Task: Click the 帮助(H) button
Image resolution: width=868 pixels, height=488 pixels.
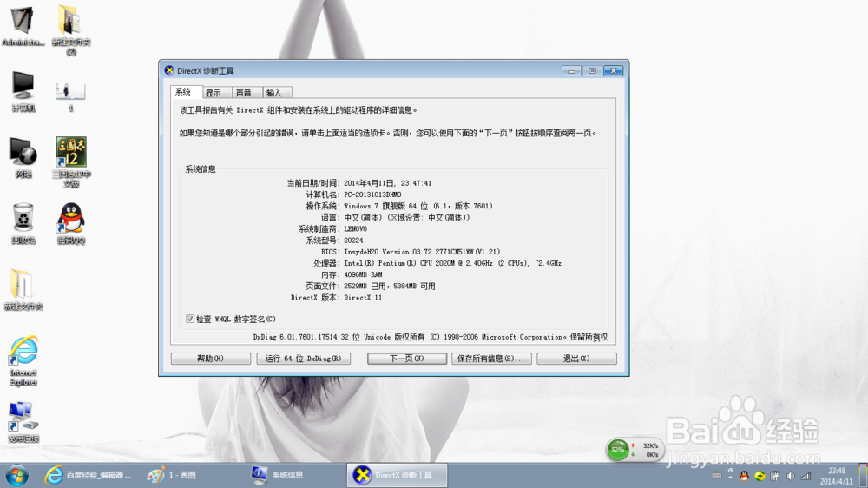Action: [210, 359]
